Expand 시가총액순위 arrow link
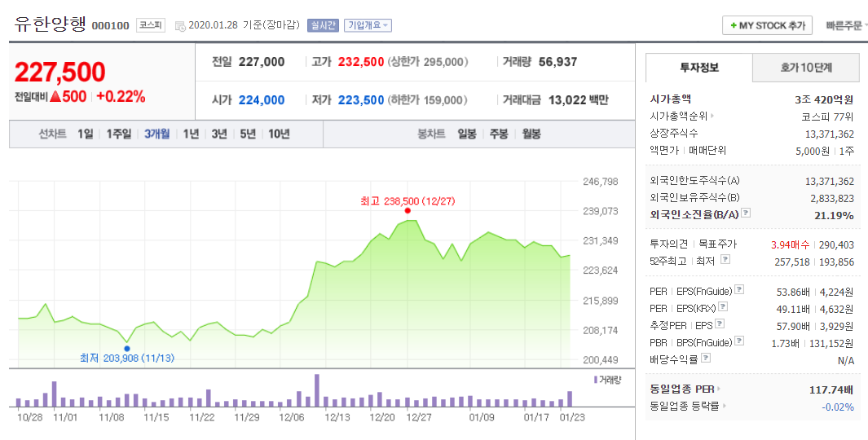This screenshot has height=440, width=868. pyautogui.click(x=712, y=117)
